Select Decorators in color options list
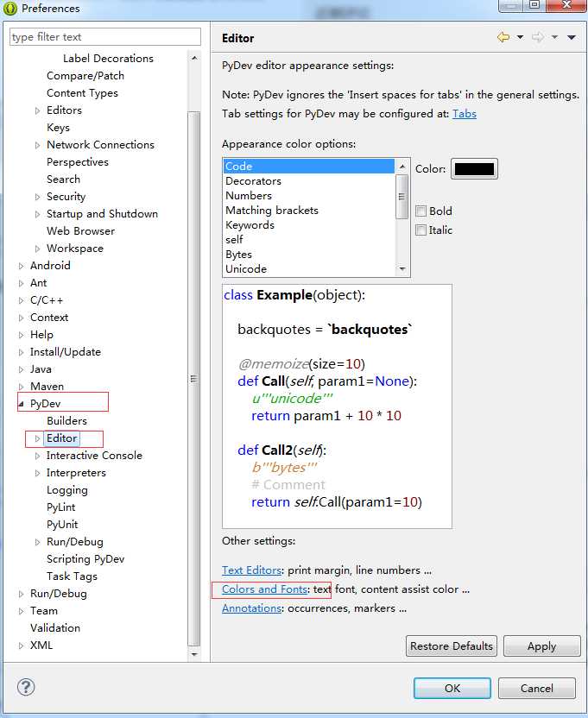The height and width of the screenshot is (718, 588). (308, 181)
